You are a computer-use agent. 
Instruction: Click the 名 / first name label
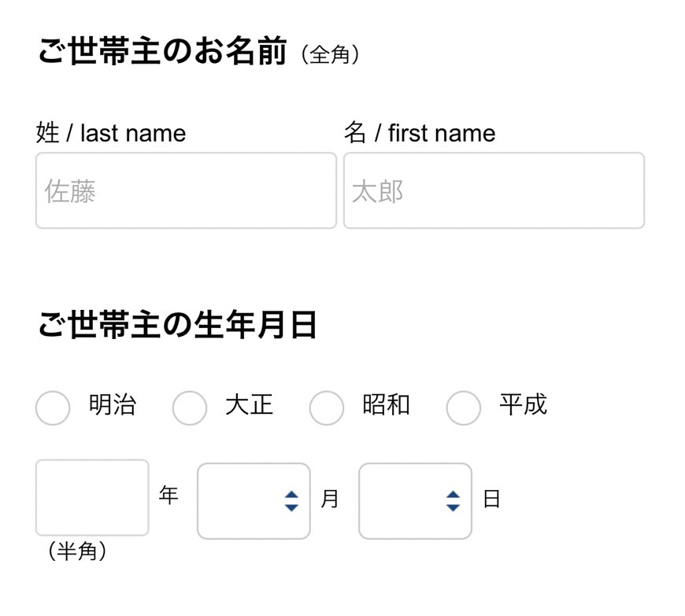pyautogui.click(x=419, y=133)
